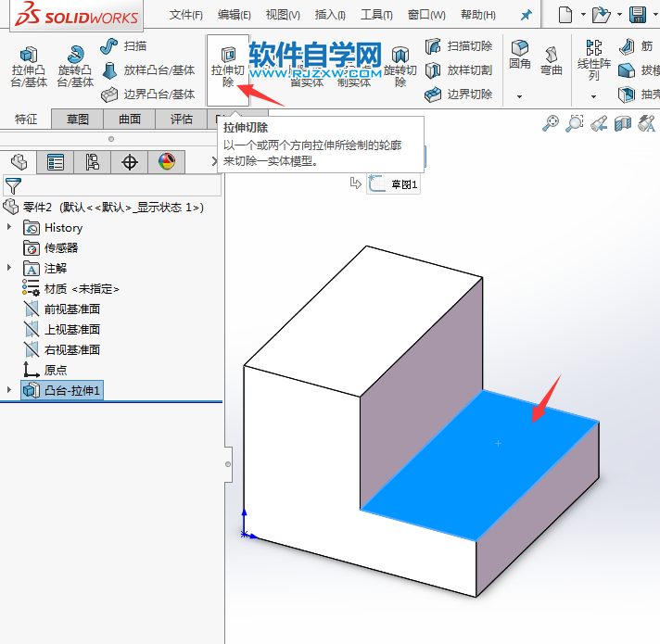Select 右视基准面 (Right Plane)
Image resolution: width=660 pixels, height=644 pixels.
click(x=62, y=349)
